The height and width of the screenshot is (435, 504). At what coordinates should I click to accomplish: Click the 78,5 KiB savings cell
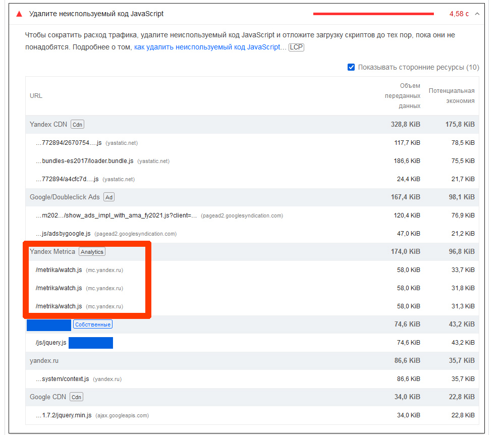pyautogui.click(x=463, y=143)
